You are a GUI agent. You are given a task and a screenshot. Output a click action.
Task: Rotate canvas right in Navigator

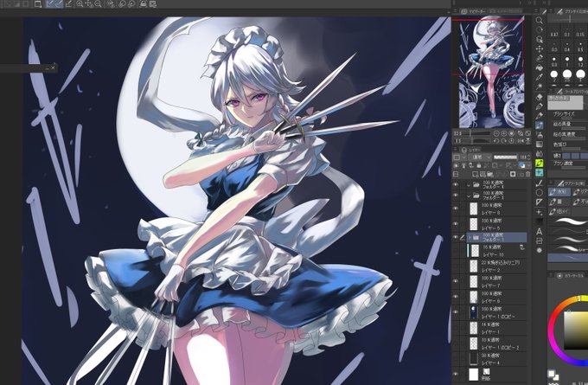[x=504, y=141]
